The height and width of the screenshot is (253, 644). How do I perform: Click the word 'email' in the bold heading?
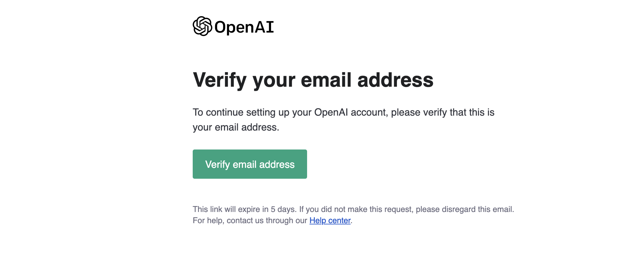(x=326, y=80)
